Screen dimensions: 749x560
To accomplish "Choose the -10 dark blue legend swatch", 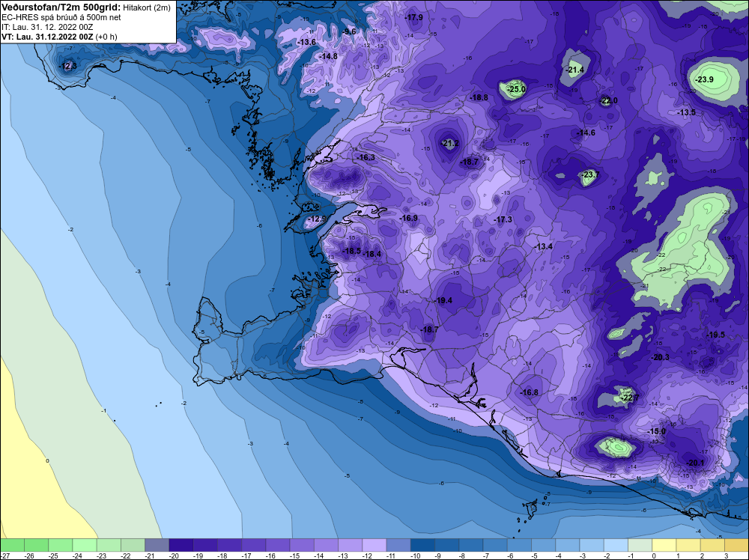I will point(422,545).
